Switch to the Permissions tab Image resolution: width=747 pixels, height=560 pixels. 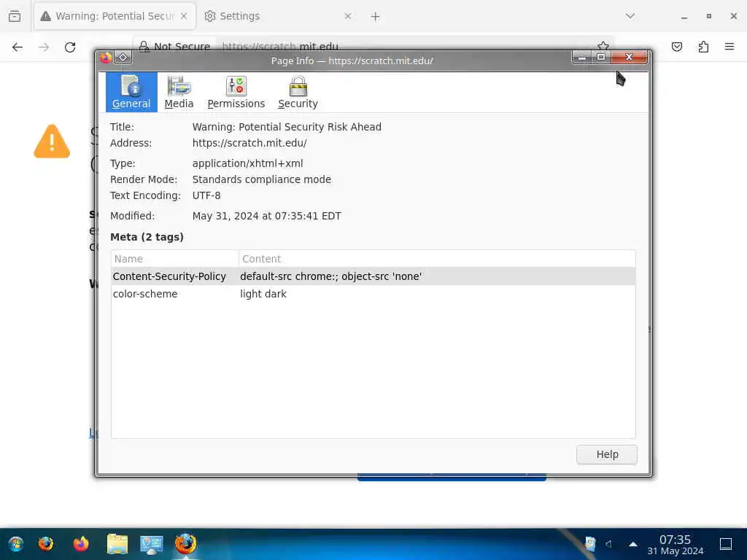pyautogui.click(x=236, y=93)
